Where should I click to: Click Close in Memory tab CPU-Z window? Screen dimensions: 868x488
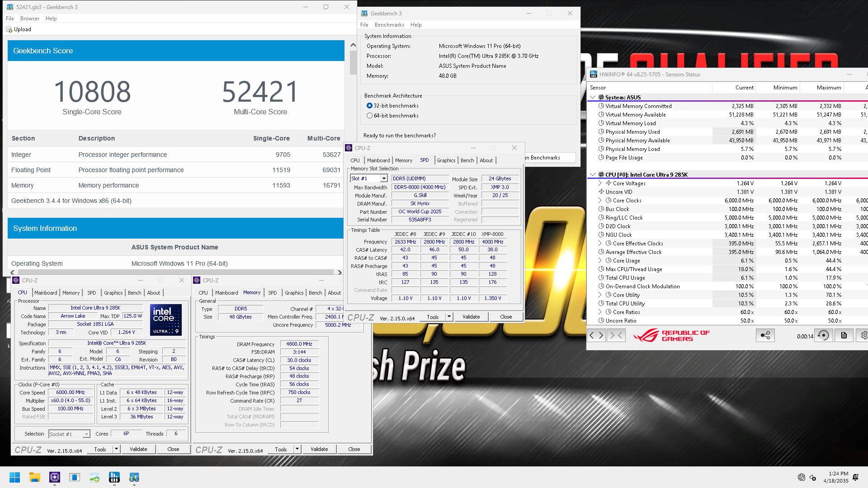coord(354,449)
